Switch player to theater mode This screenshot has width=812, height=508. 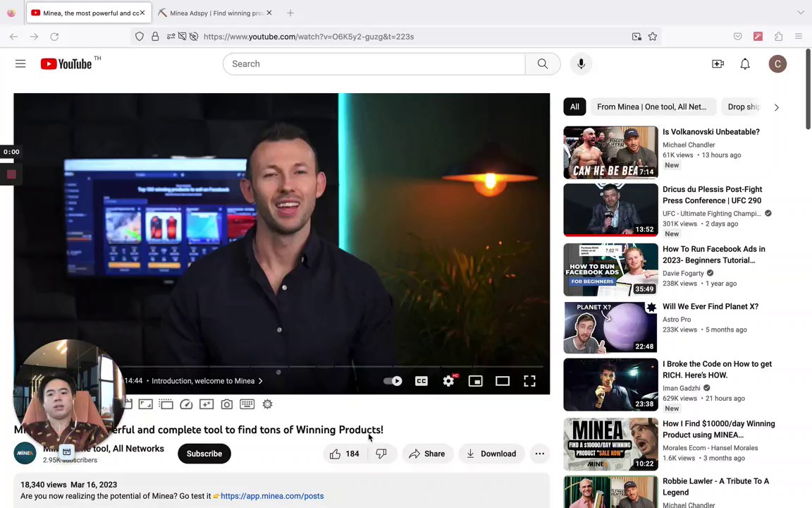tap(503, 381)
